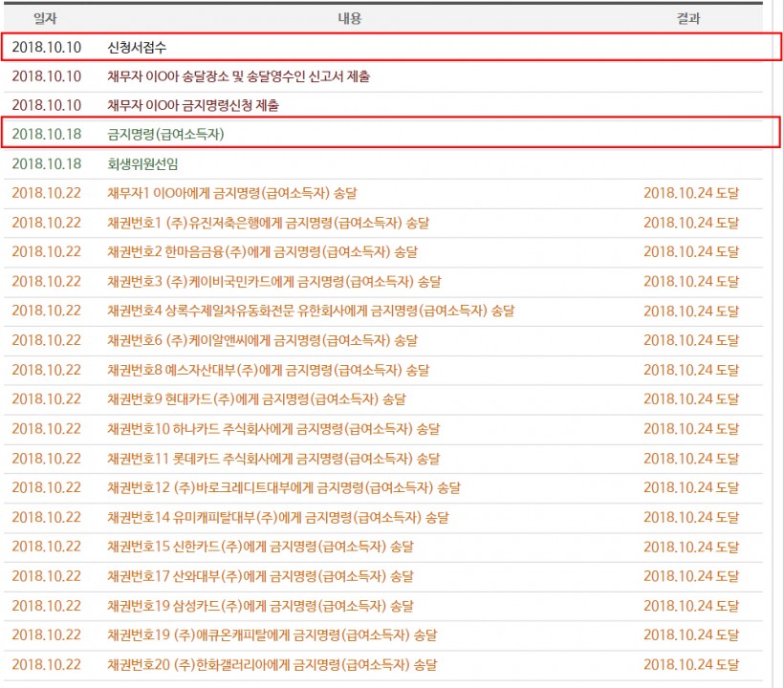Click 도달 result in 애큐온캐피탈 row

[x=691, y=635]
